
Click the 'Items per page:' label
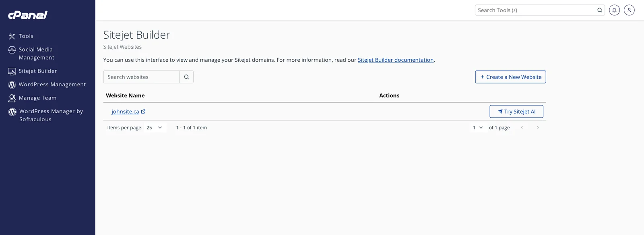coord(125,128)
